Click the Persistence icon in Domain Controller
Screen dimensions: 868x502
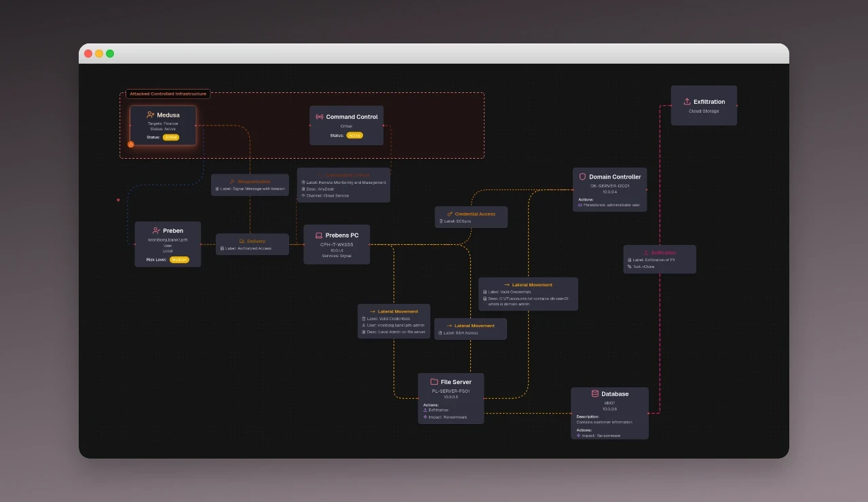tap(580, 205)
